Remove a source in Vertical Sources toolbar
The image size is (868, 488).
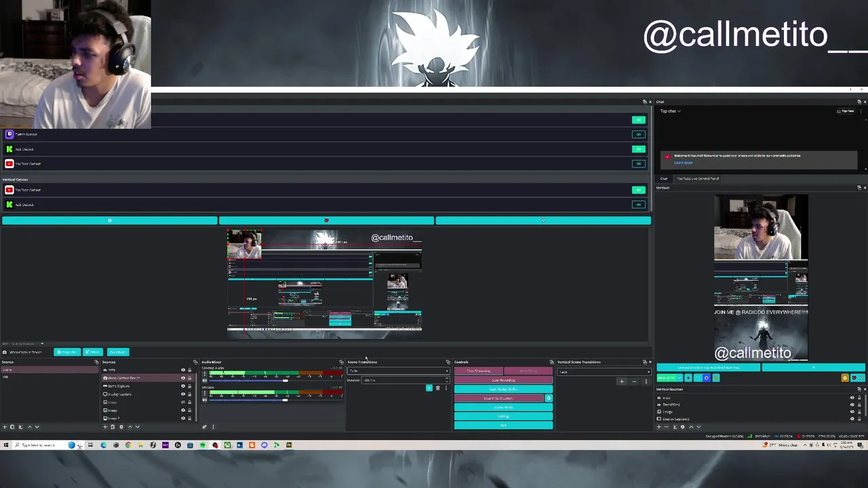tap(667, 427)
